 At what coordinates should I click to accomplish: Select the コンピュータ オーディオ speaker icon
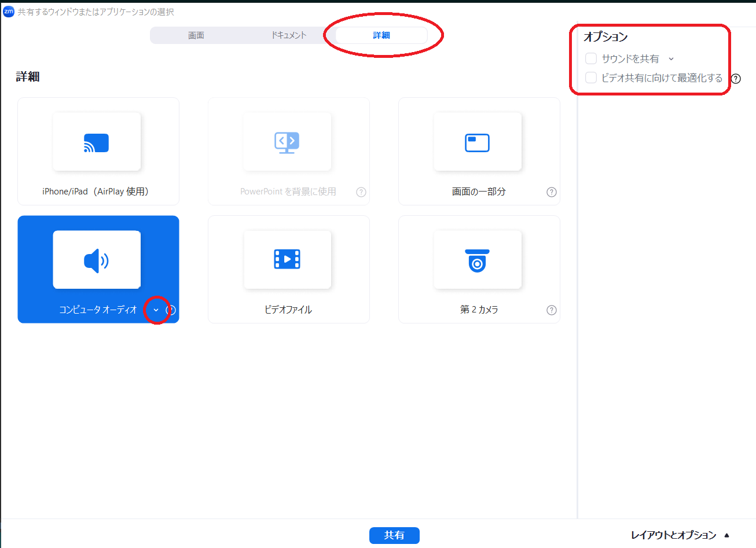97,260
